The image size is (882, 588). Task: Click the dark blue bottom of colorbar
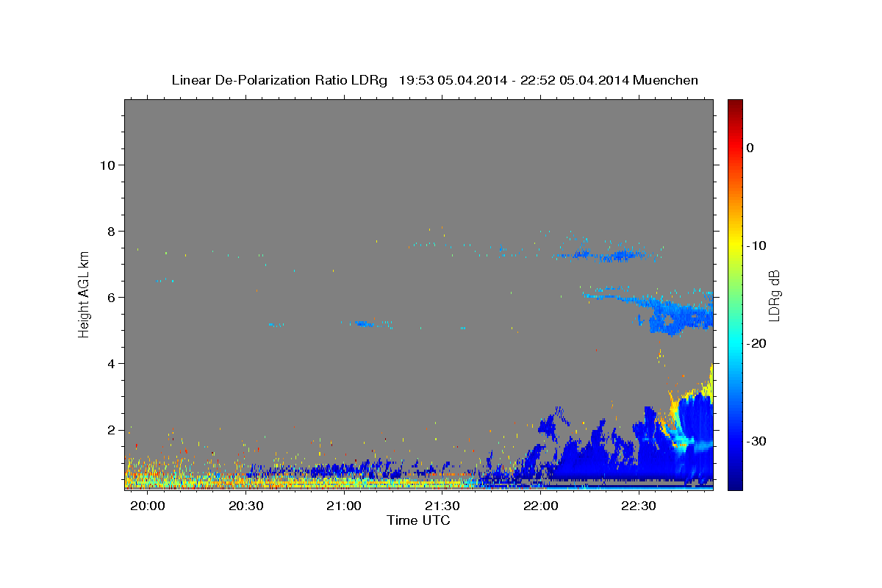pyautogui.click(x=735, y=484)
